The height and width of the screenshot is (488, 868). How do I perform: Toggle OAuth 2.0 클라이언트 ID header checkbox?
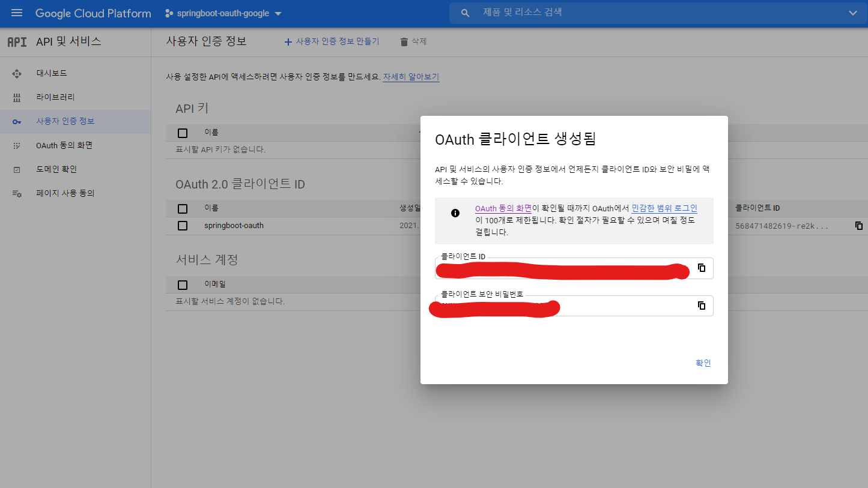[183, 209]
